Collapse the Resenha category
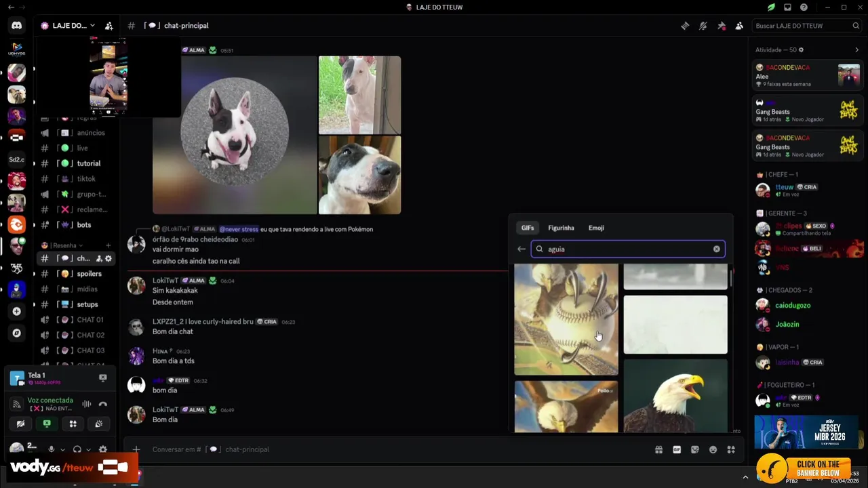Image resolution: width=868 pixels, height=488 pixels. pos(62,245)
